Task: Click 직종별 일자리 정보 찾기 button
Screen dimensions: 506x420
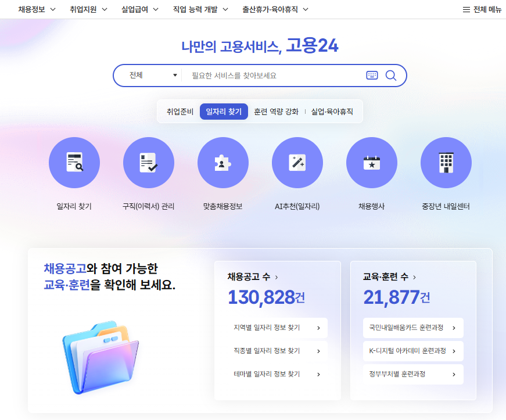Action: 278,351
